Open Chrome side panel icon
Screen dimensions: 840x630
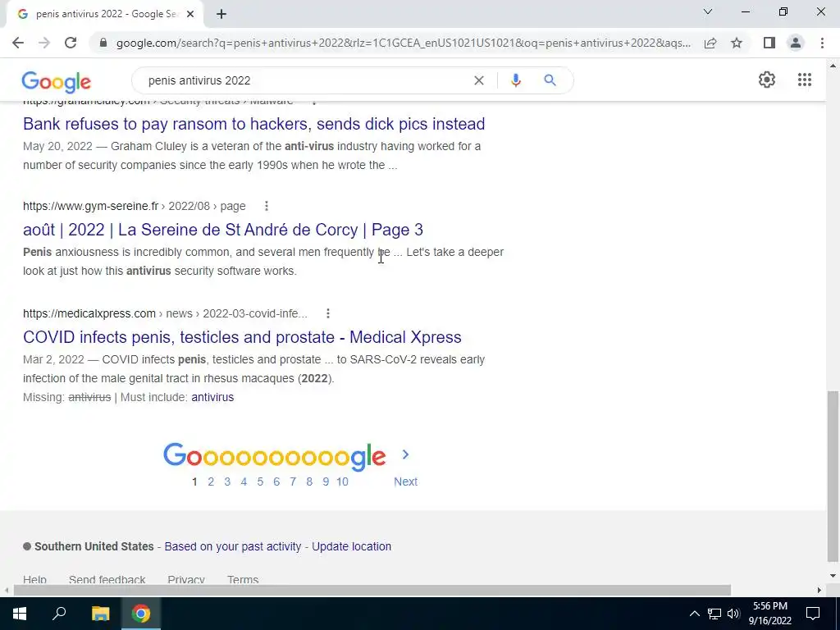(x=769, y=43)
